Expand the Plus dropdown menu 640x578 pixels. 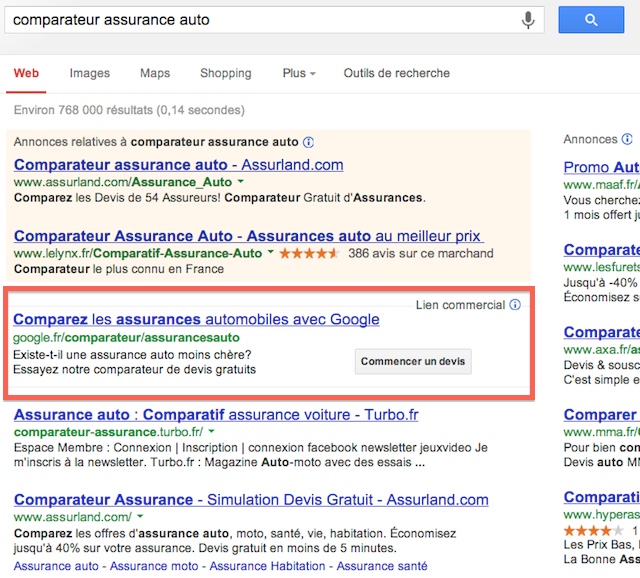(299, 73)
